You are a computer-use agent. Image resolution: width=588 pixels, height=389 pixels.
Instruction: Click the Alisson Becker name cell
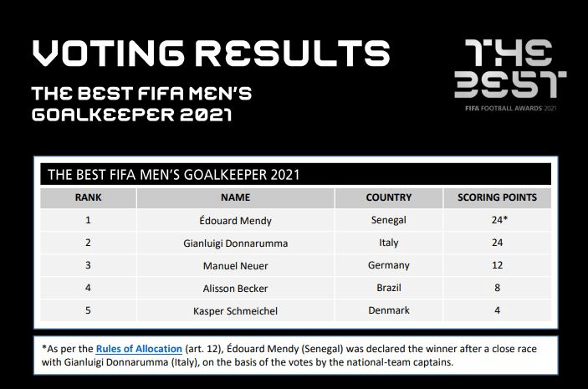coord(235,289)
